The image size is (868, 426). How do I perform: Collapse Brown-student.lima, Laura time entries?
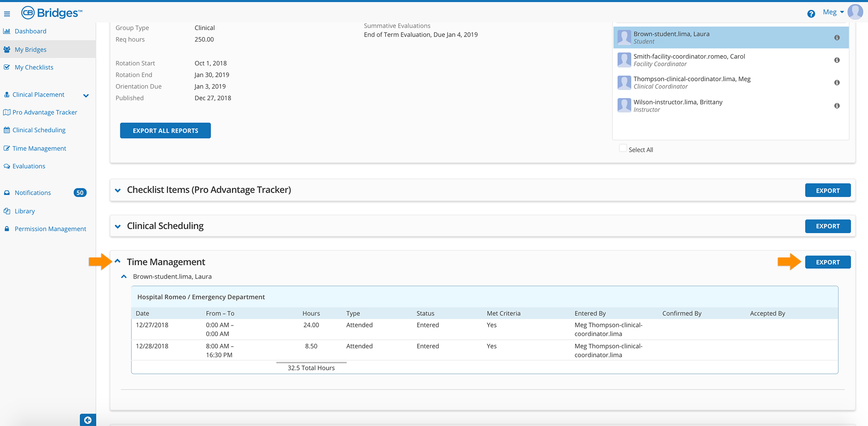coord(124,276)
